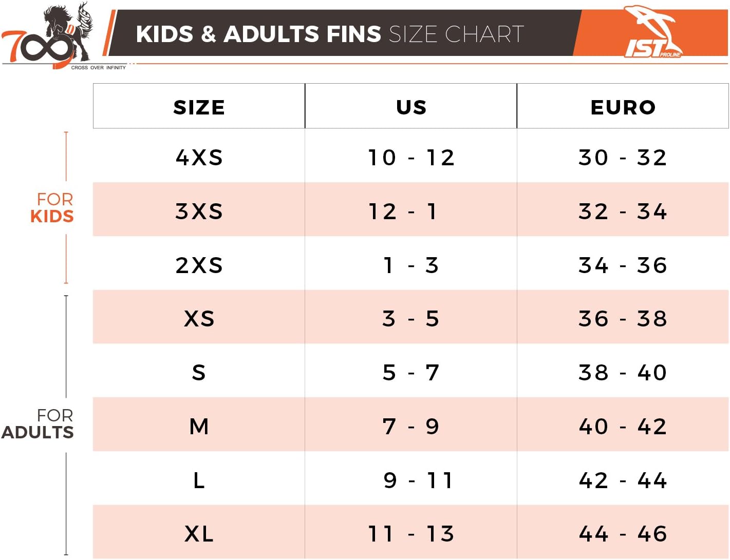
Task: Select the US column header
Action: coord(411,107)
